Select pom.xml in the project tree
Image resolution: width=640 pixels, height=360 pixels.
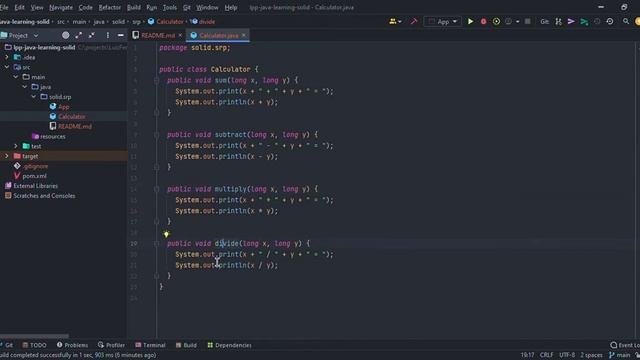(x=34, y=176)
